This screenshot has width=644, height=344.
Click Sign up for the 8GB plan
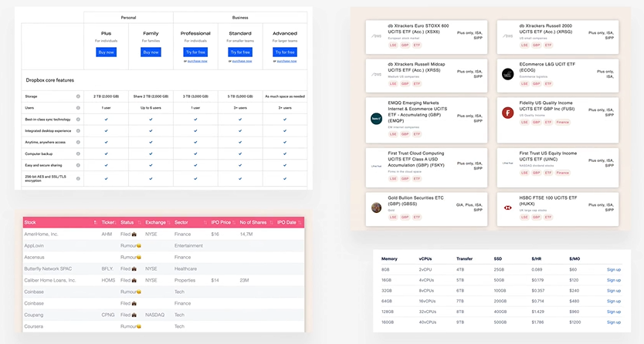click(614, 270)
